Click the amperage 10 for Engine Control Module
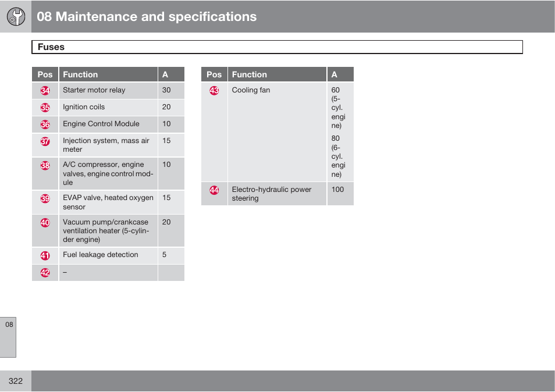Viewport: 555px width, 392px height. tap(166, 124)
